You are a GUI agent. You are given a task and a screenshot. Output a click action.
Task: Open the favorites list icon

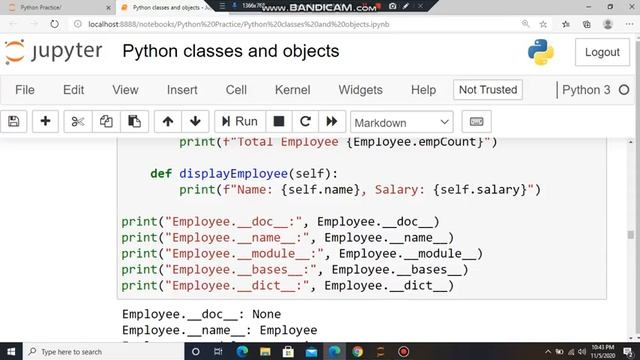(x=566, y=24)
